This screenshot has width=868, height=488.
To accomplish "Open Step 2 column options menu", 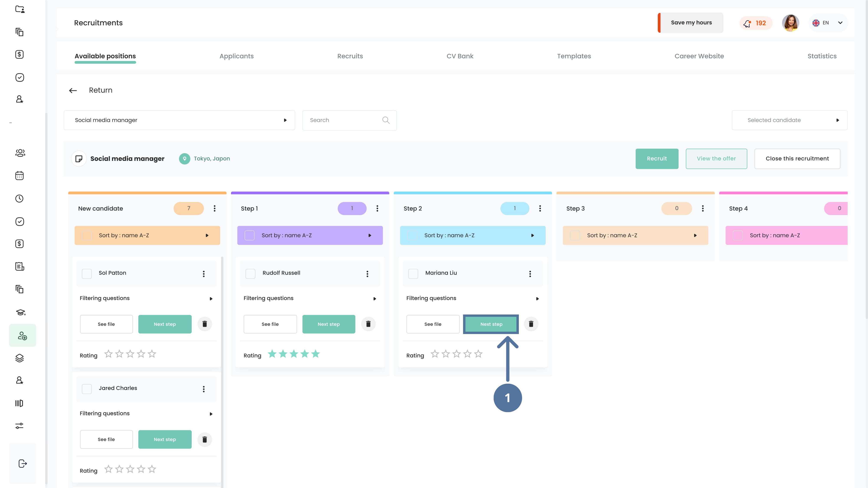I will (540, 208).
